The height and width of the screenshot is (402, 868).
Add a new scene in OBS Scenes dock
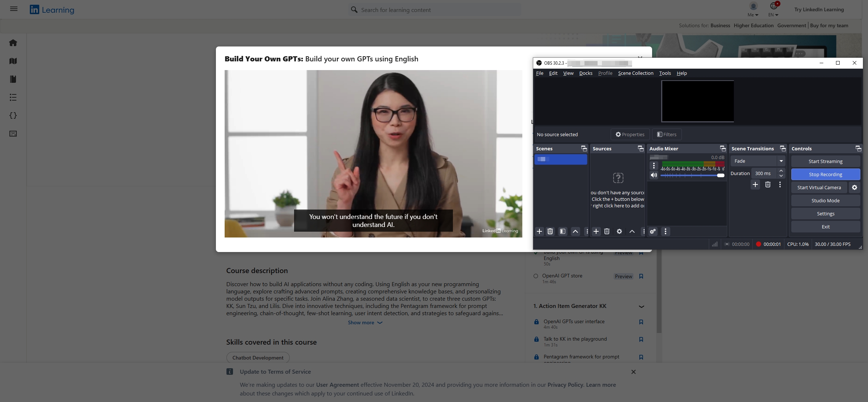tap(539, 231)
